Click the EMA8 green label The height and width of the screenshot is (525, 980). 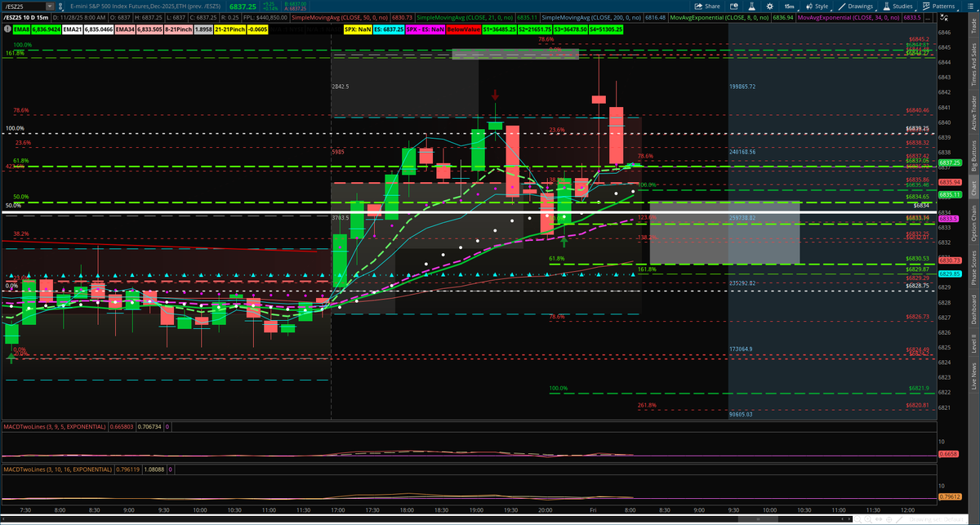tap(21, 29)
